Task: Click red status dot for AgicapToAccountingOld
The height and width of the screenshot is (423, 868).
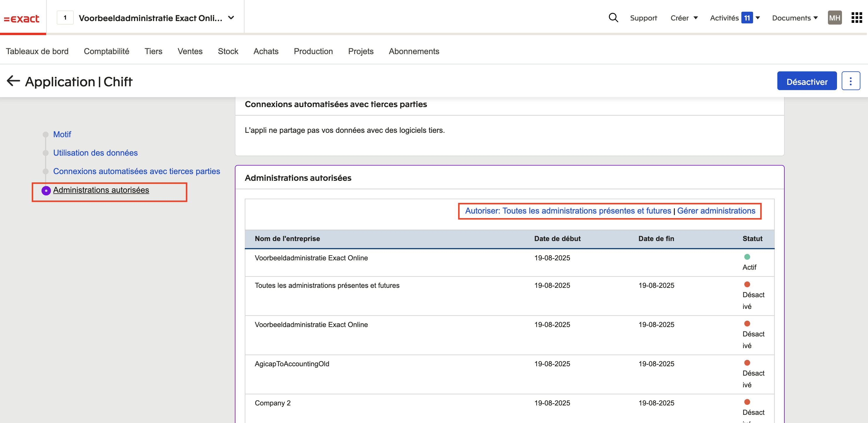Action: click(x=747, y=363)
